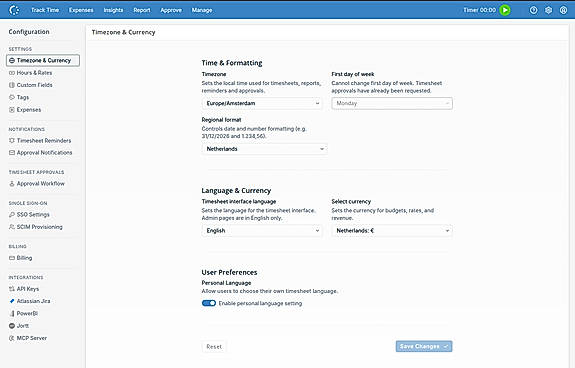Viewport: 575px width, 368px height.
Task: Click the Expenses settings sidebar icon
Action: pyautogui.click(x=12, y=110)
